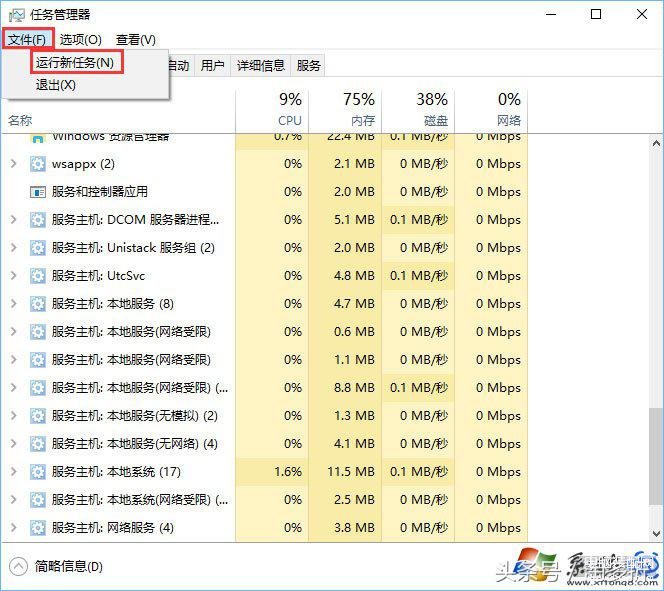
Task: Expand 服务主机: DCOM 服务器进程 row
Action: coord(13,219)
